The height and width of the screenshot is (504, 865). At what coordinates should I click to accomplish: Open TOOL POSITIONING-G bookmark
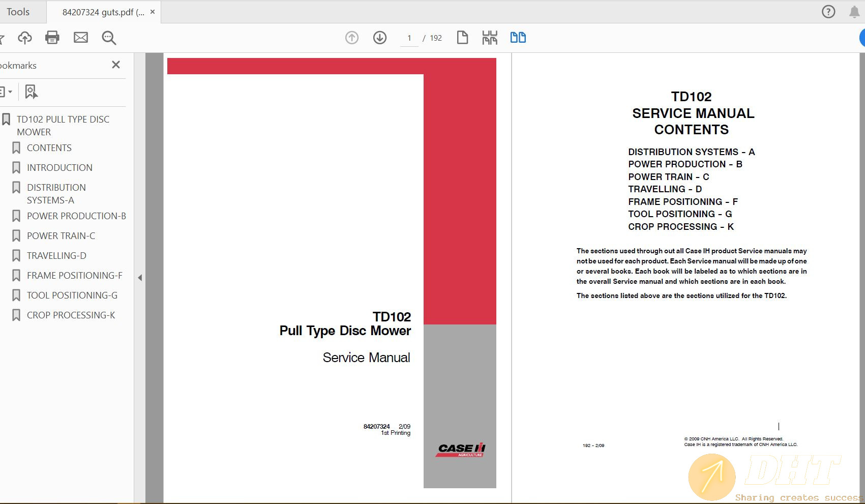pyautogui.click(x=72, y=295)
